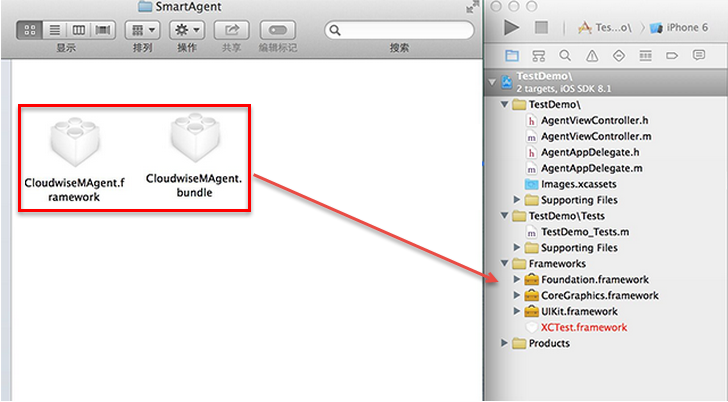
Task: Switch Finder to icon view
Action: (x=30, y=30)
